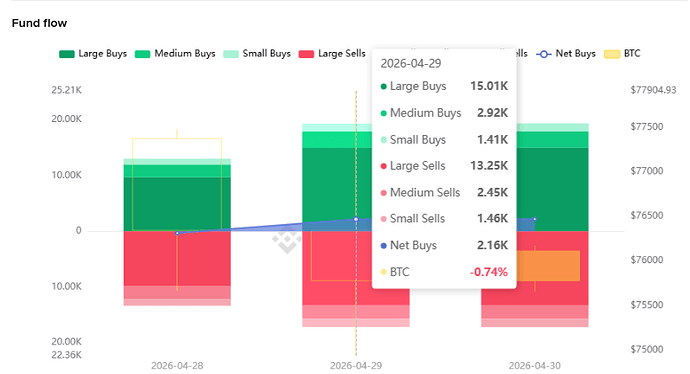690x374 pixels.
Task: Click the 15.01K Large Buys tooltip value
Action: pos(489,86)
